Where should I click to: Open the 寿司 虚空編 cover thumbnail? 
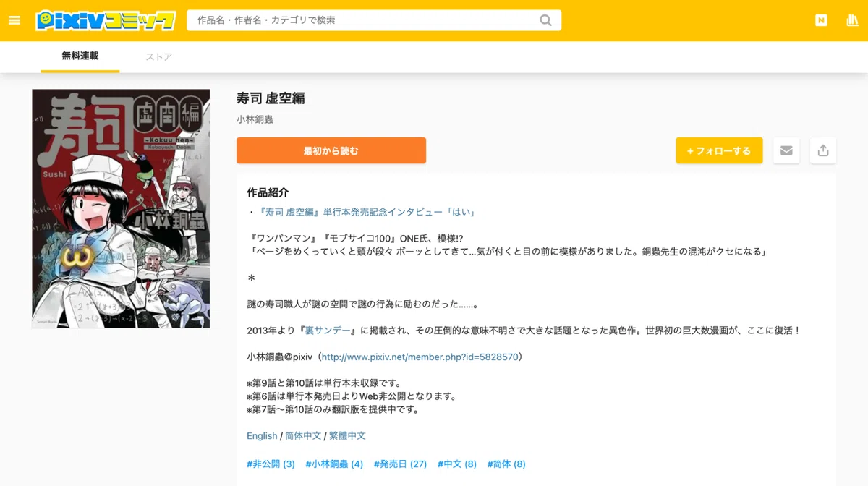click(121, 208)
